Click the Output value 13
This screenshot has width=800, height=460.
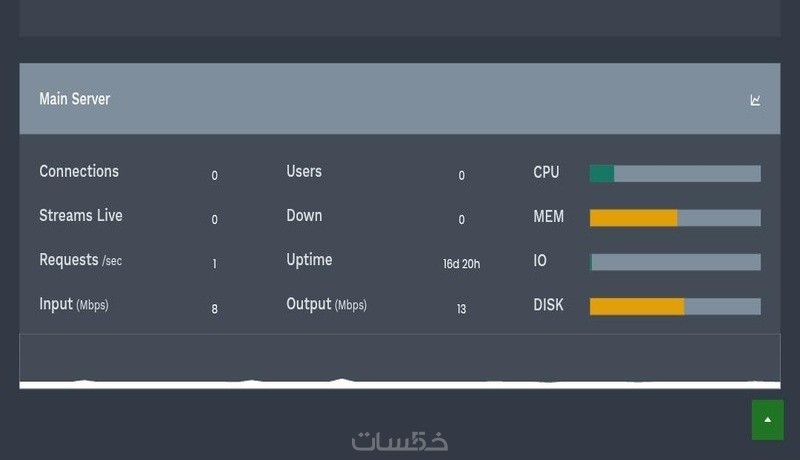pos(461,309)
